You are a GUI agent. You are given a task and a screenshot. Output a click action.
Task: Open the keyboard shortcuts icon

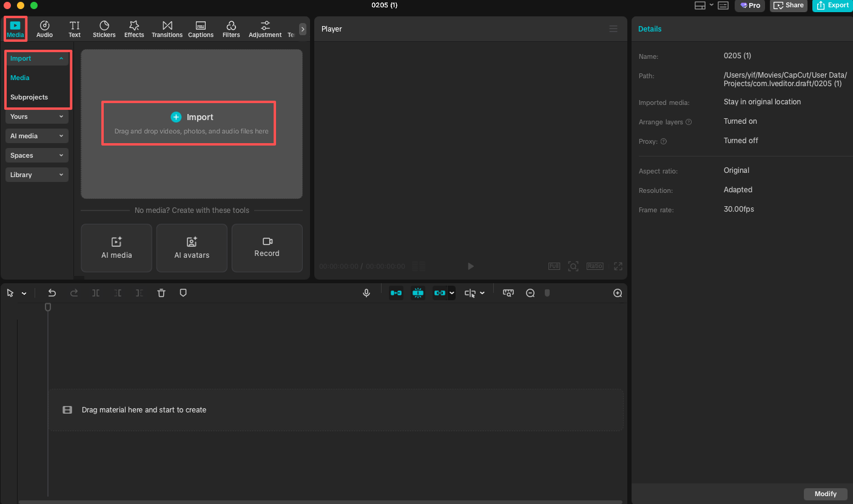click(x=723, y=5)
